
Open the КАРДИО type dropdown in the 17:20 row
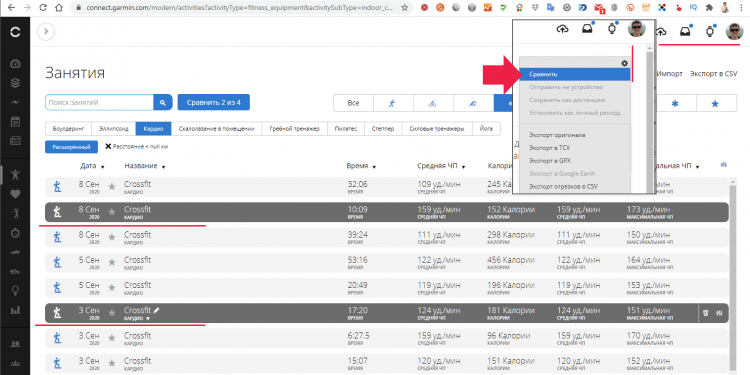point(148,319)
